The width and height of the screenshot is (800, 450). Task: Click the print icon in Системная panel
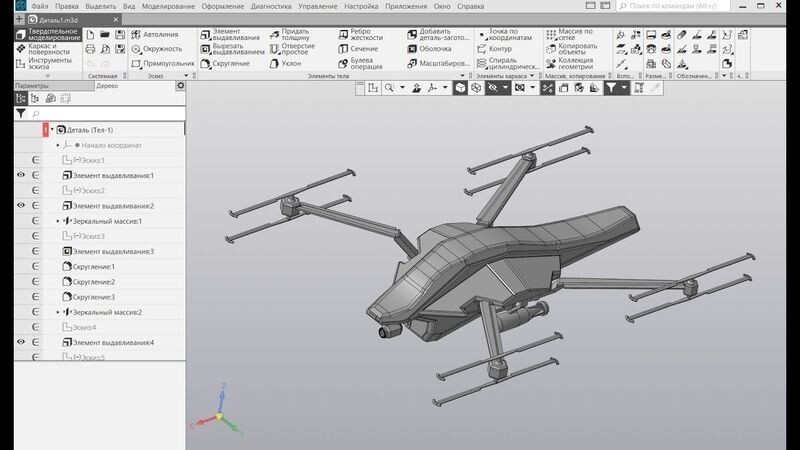90,49
